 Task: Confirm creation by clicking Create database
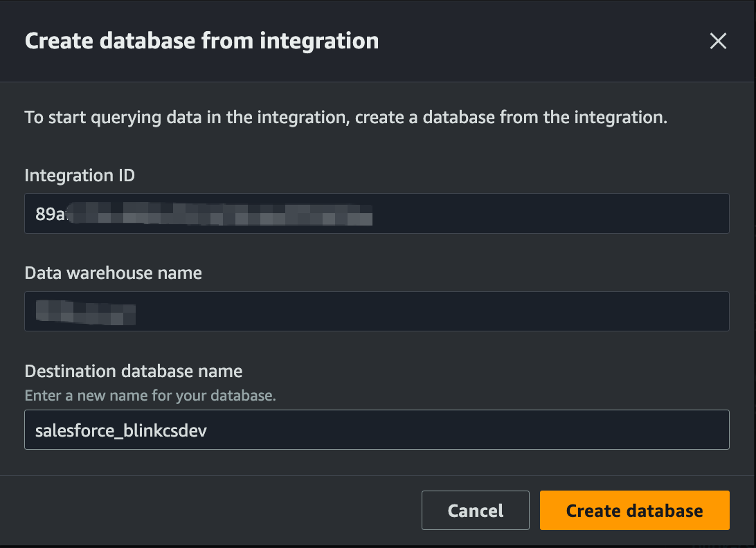point(633,510)
